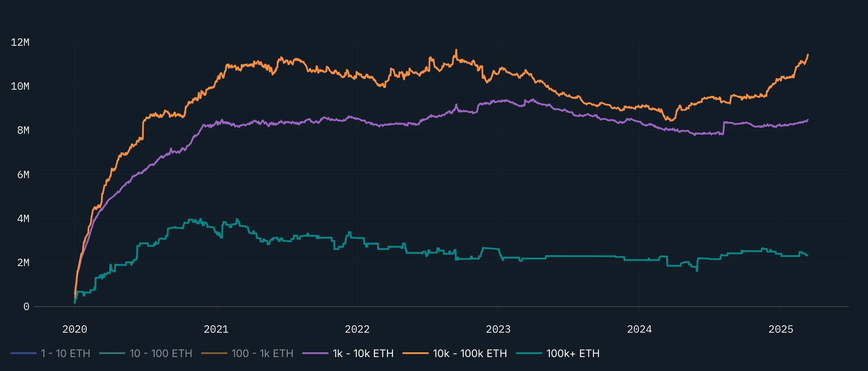Show the 10 - 100 ETH series label
Viewport: 868px width, 371px height.
click(161, 354)
